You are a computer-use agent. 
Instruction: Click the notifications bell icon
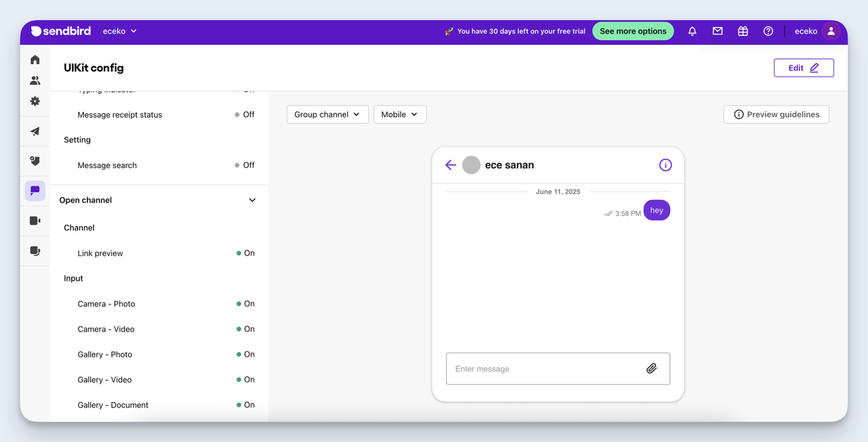692,31
